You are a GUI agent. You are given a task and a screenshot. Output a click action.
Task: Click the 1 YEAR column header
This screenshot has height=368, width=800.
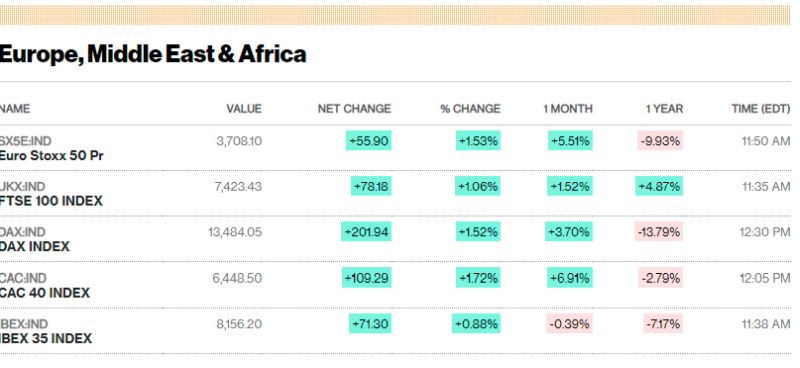664,109
